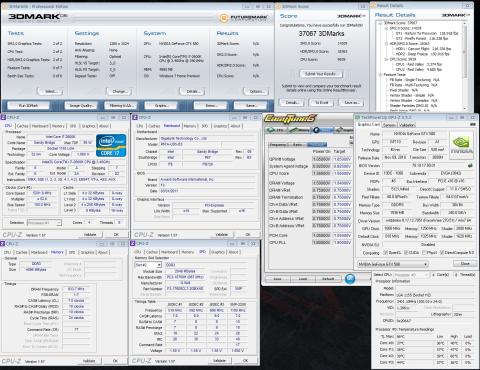Collapse the Feature Tests node in Result Details
This screenshot has height=370, width=480.
pos(380,74)
